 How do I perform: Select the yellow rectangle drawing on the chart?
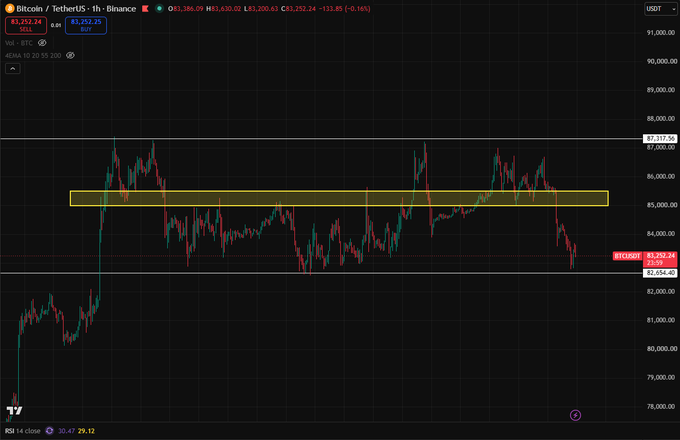(339, 198)
